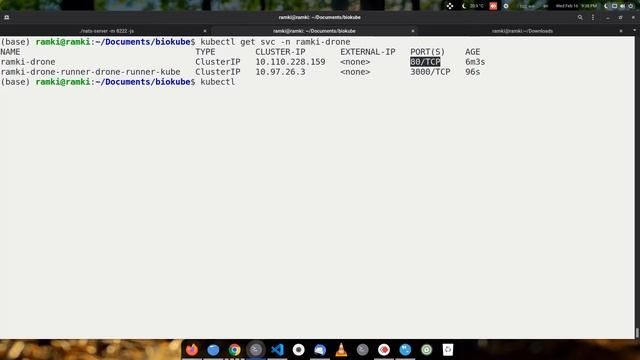Open the green circular app in dock

click(x=427, y=350)
